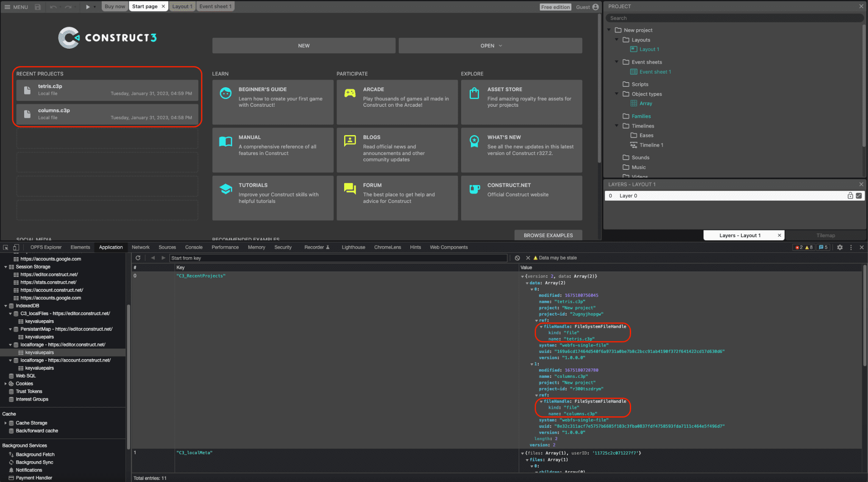The height and width of the screenshot is (482, 868).
Task: Click Browse Examples button
Action: point(548,234)
